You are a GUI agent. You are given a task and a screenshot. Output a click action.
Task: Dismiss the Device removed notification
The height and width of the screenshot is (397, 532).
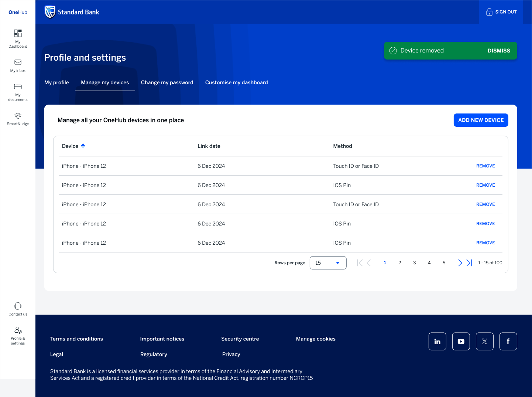pyautogui.click(x=498, y=51)
